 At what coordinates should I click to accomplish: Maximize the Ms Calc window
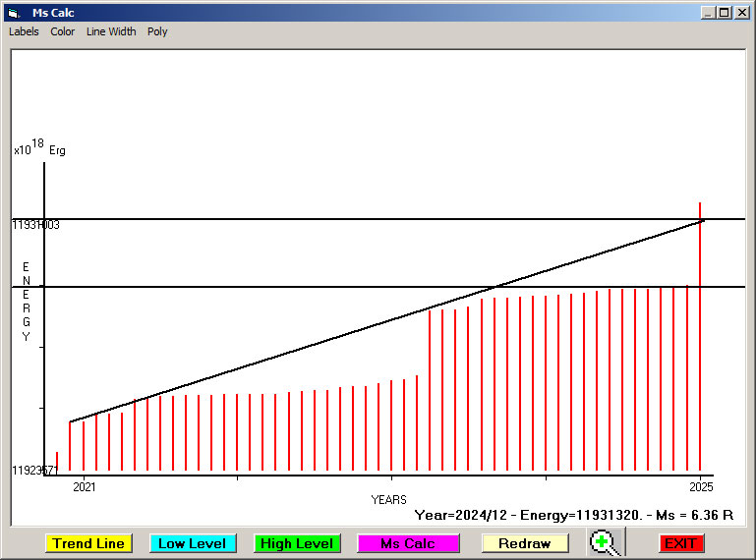coord(725,13)
